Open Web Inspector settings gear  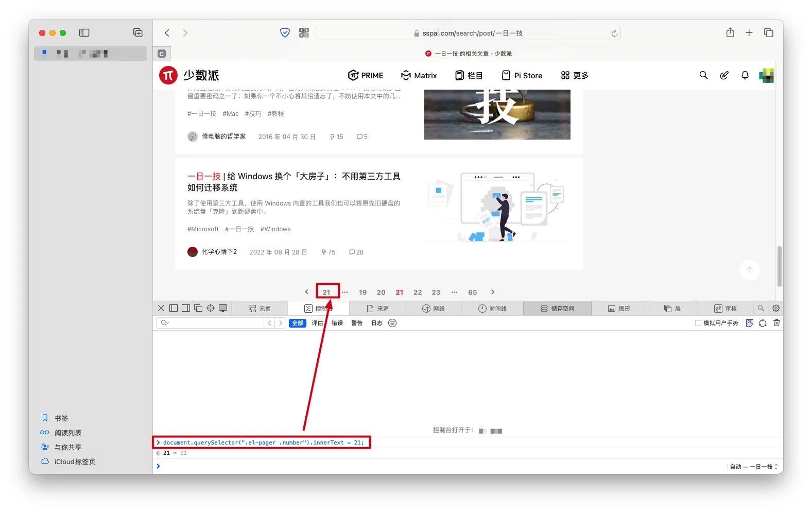tap(776, 308)
